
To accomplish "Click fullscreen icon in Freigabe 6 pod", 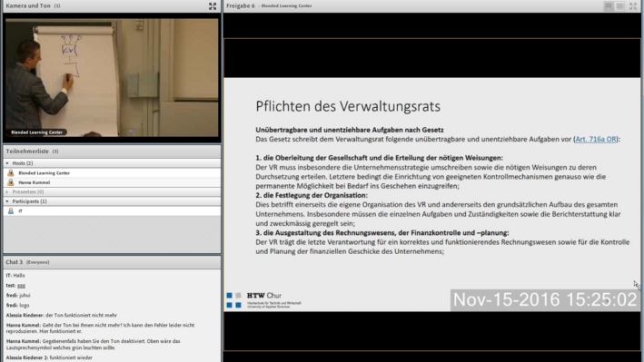I will tap(632, 5).
